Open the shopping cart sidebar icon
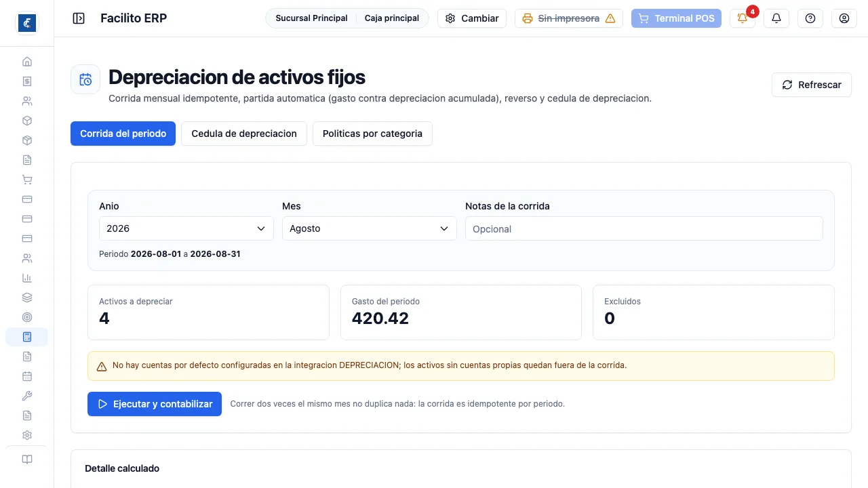Viewport: 868px width, 488px height. tap(27, 180)
